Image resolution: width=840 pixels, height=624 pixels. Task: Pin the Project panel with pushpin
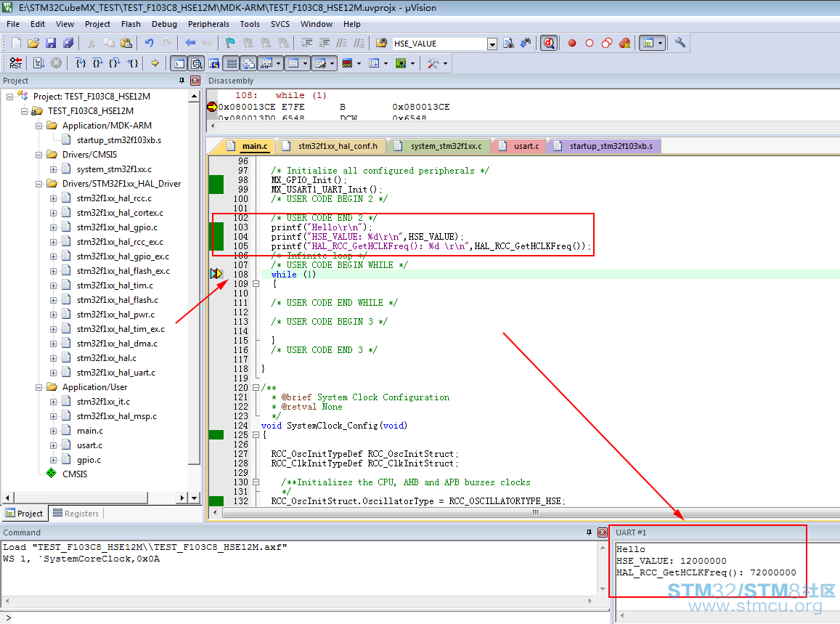182,81
